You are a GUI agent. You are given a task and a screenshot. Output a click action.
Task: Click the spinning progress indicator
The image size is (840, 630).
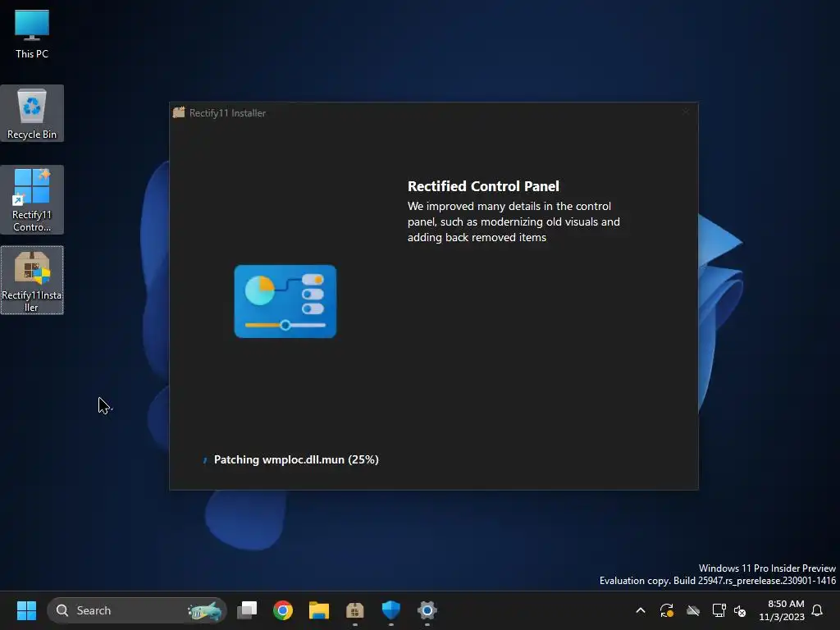point(204,460)
